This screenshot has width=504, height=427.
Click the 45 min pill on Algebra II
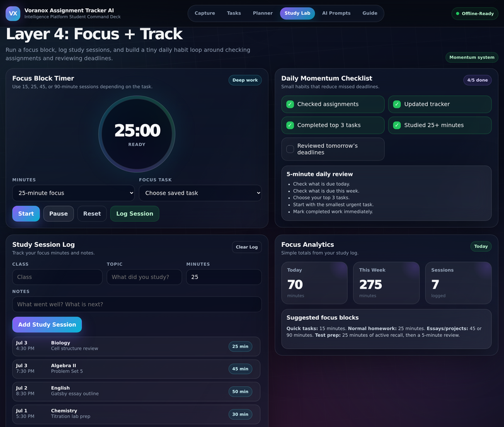tap(240, 369)
